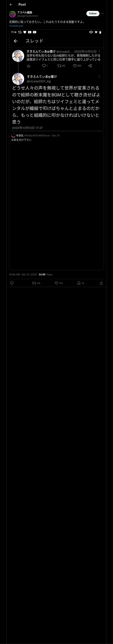Click Translate post link
Image resolution: width=113 pixels, height=644 pixels.
(16, 26)
